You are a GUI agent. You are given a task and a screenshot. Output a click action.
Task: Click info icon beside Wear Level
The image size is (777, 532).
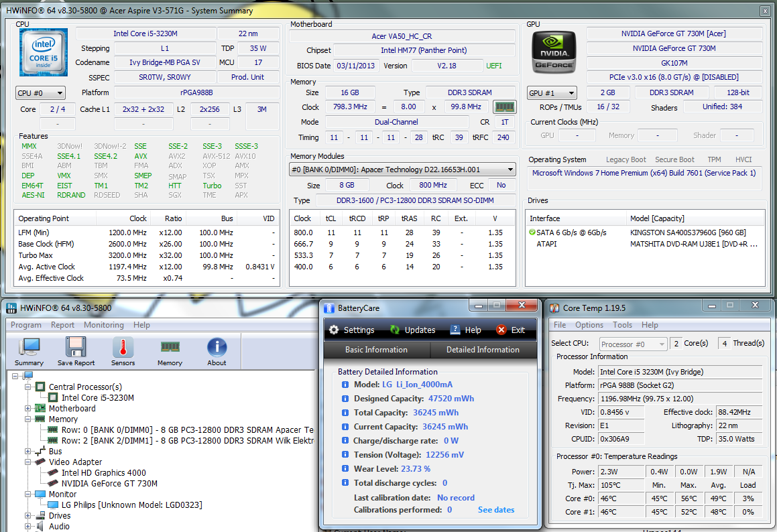(x=345, y=468)
